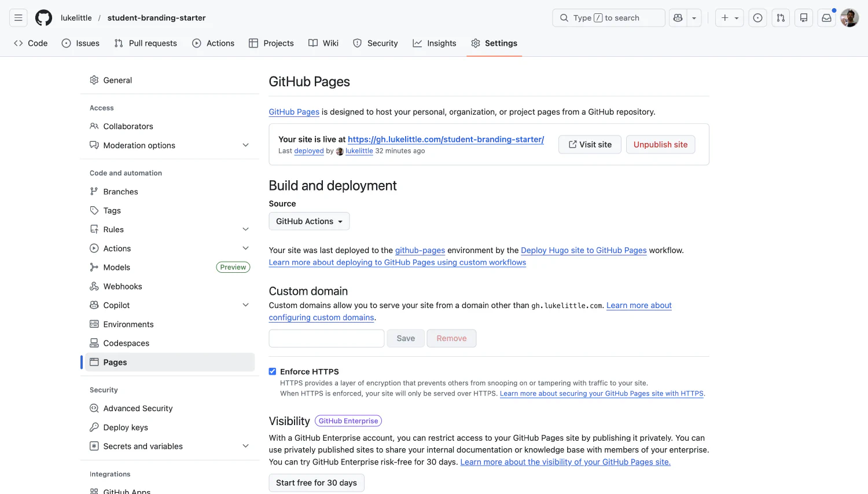Viewport: 868px width, 494px height.
Task: Click the search box in header
Action: pos(609,18)
